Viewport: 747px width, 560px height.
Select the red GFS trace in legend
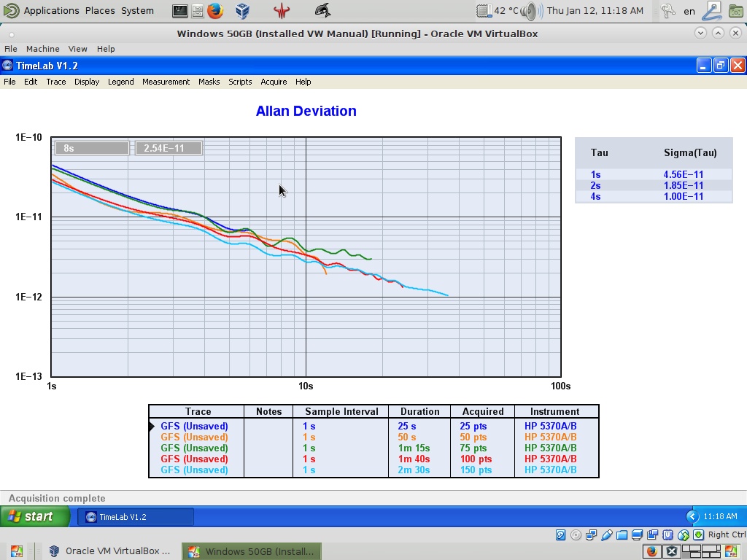click(x=194, y=459)
